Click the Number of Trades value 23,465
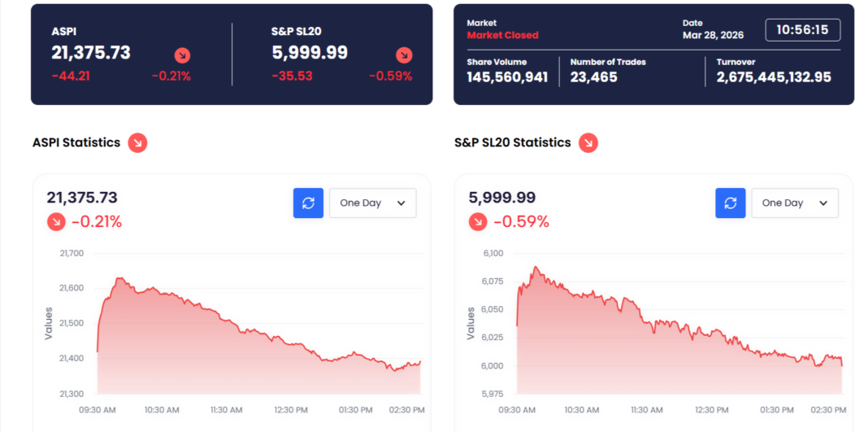Screen dimensions: 868x432 pos(594,77)
